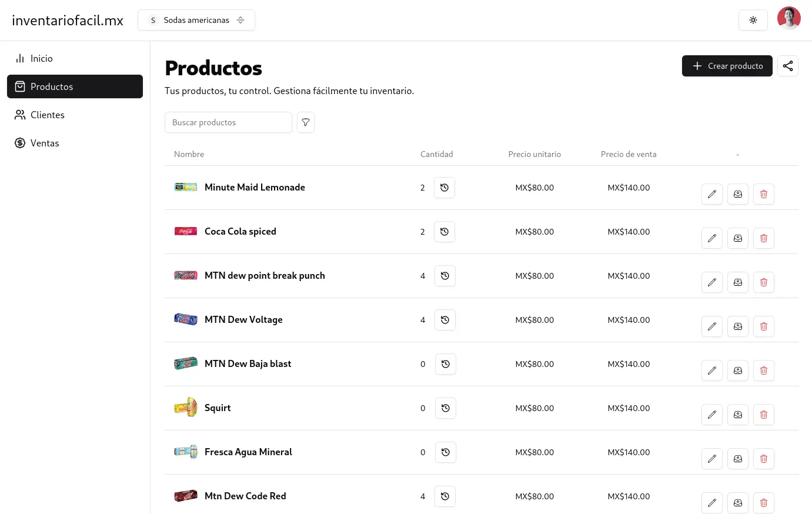Click MX$80.00 unit price of Coca Cola spiced
The width and height of the screenshot is (812, 514).
click(534, 232)
